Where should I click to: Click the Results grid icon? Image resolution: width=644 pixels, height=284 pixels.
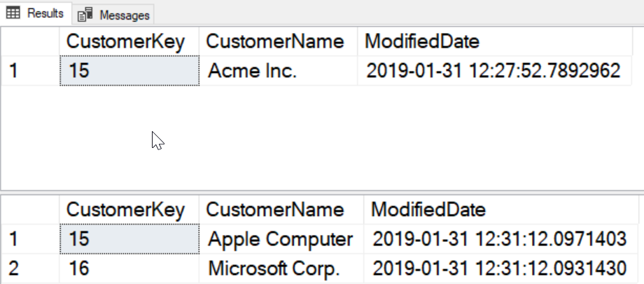pyautogui.click(x=13, y=13)
